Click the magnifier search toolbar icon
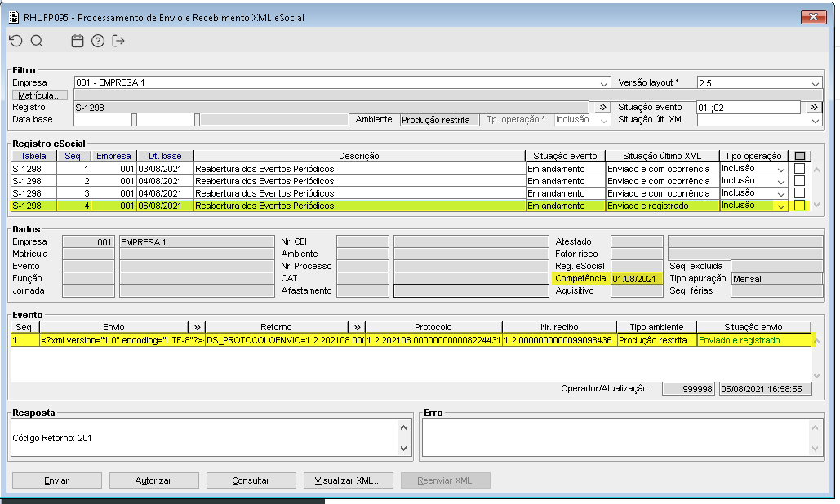 37,41
